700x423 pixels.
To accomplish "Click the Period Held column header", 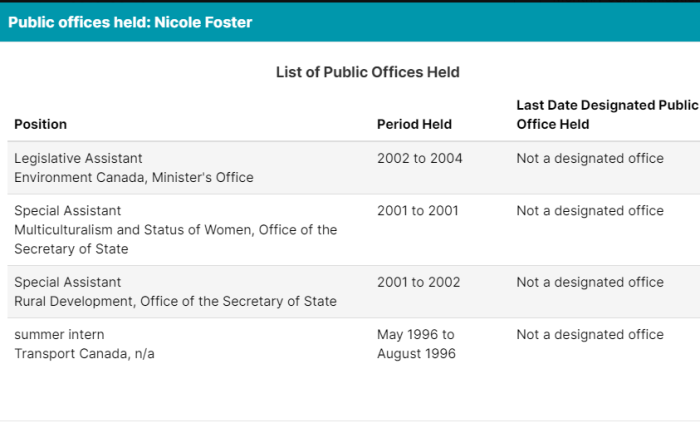I will [414, 124].
